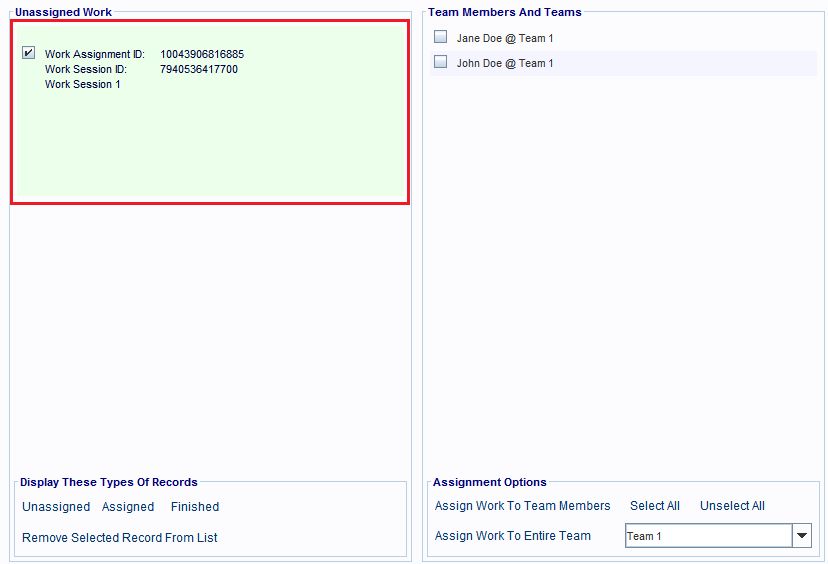Click Select All team members

point(655,506)
